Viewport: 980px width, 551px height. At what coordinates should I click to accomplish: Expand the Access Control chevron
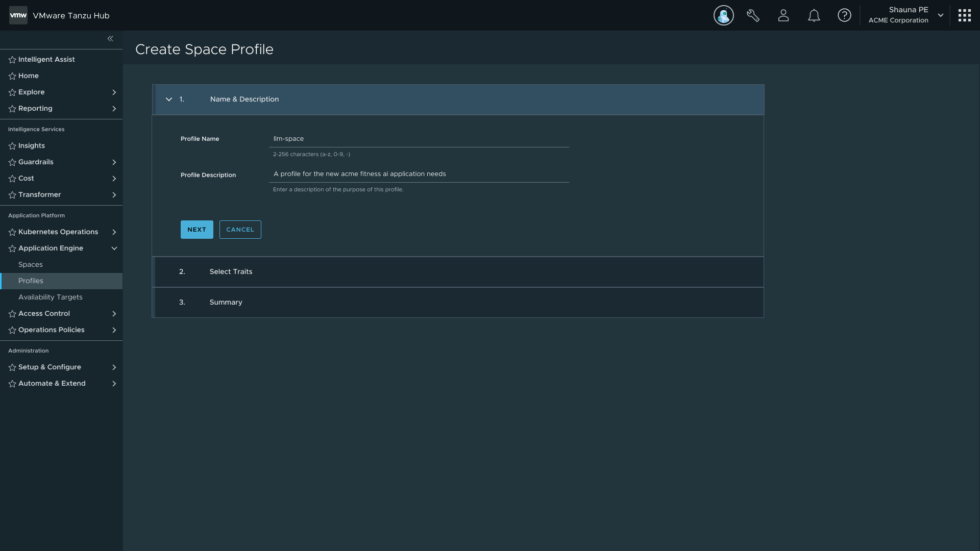[x=114, y=314]
